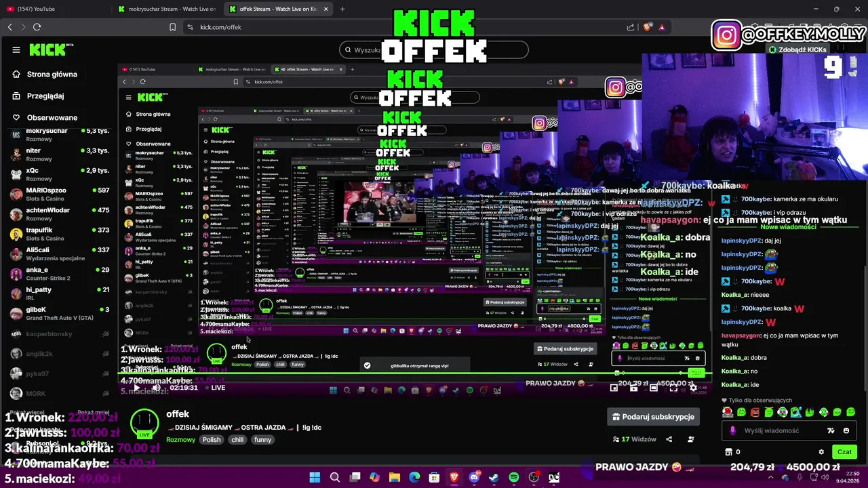Click the bookmark icon in the address bar

(x=172, y=27)
